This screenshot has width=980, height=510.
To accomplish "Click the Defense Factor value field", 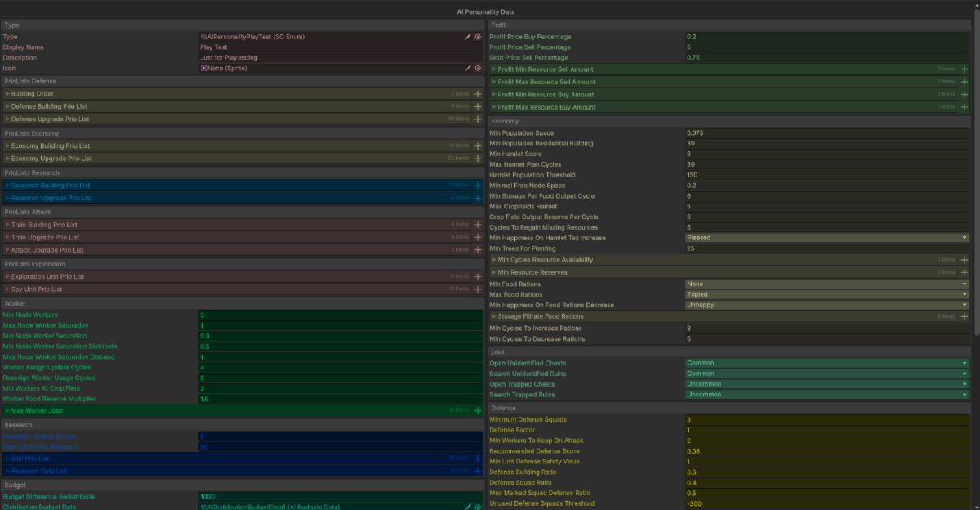I will [827, 430].
